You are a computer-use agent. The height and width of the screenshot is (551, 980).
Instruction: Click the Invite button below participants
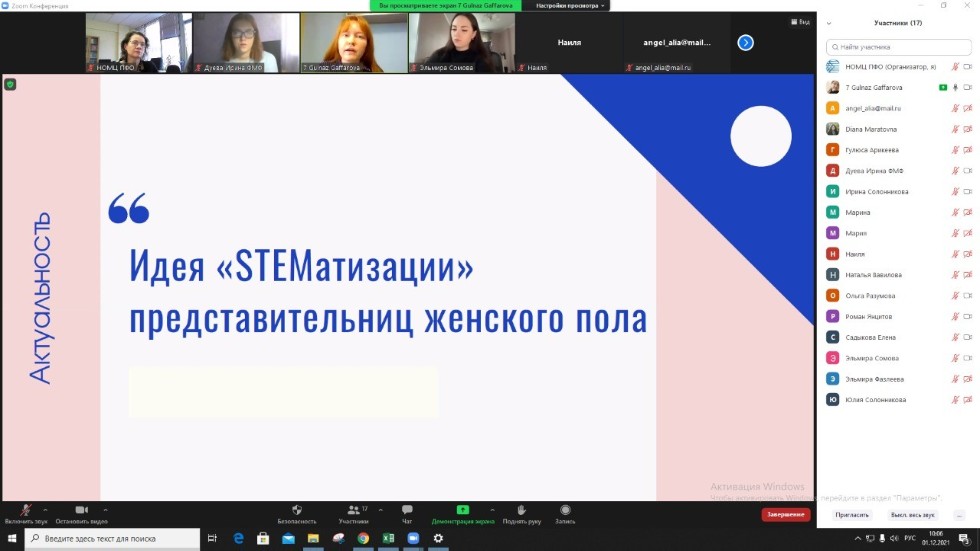[852, 515]
